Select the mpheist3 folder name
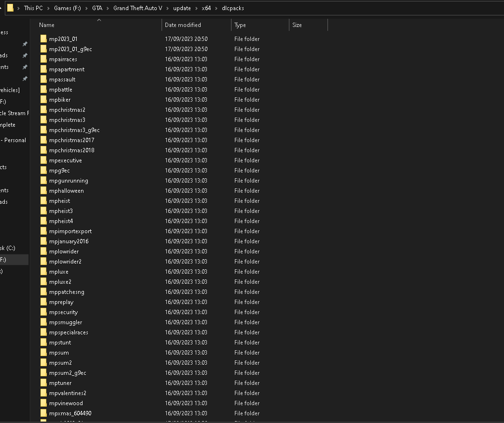The width and height of the screenshot is (504, 423). click(x=61, y=211)
